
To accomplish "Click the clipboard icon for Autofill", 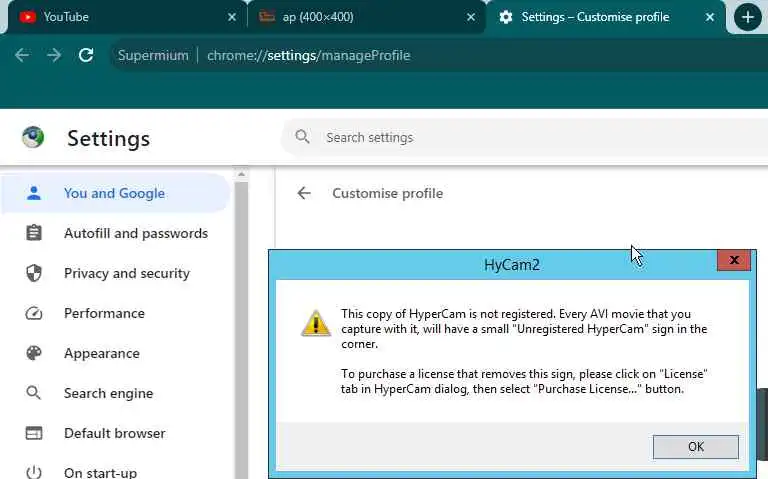I will pyautogui.click(x=34, y=233).
